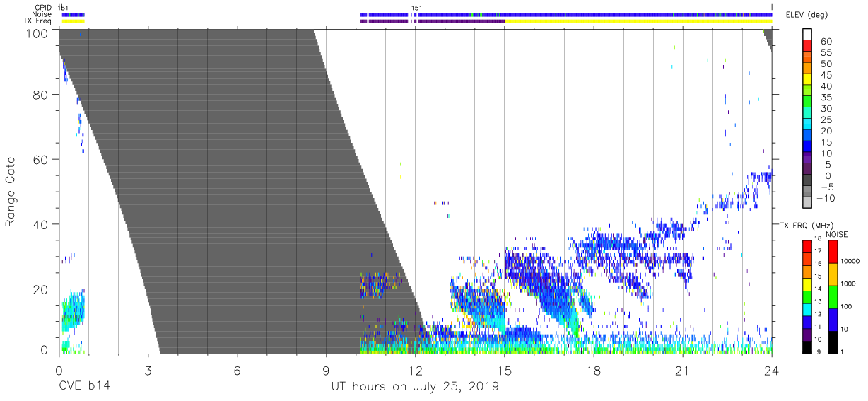The height and width of the screenshot is (401, 868).
Task: Click the x-axis tick label "9"
Action: 327,371
